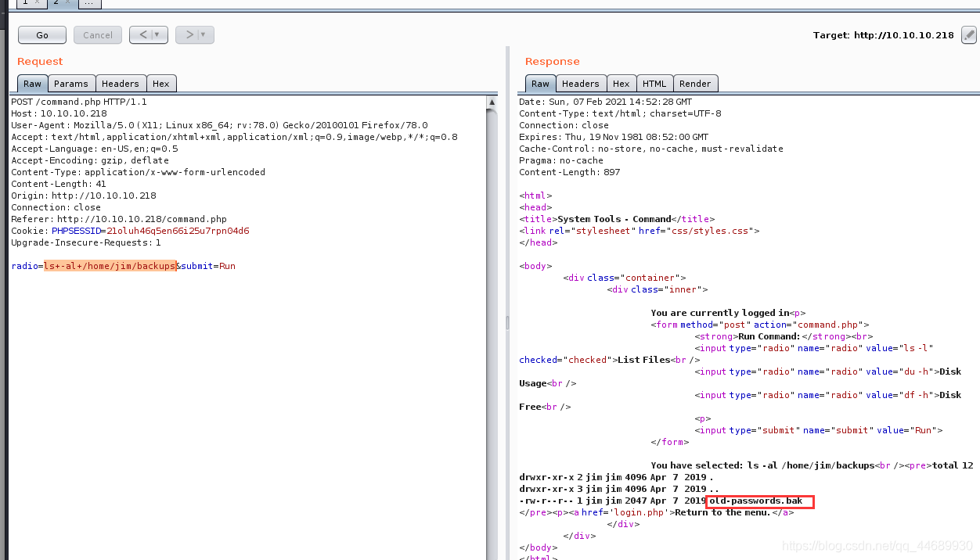Click the submit=Run parameter text

pos(208,266)
